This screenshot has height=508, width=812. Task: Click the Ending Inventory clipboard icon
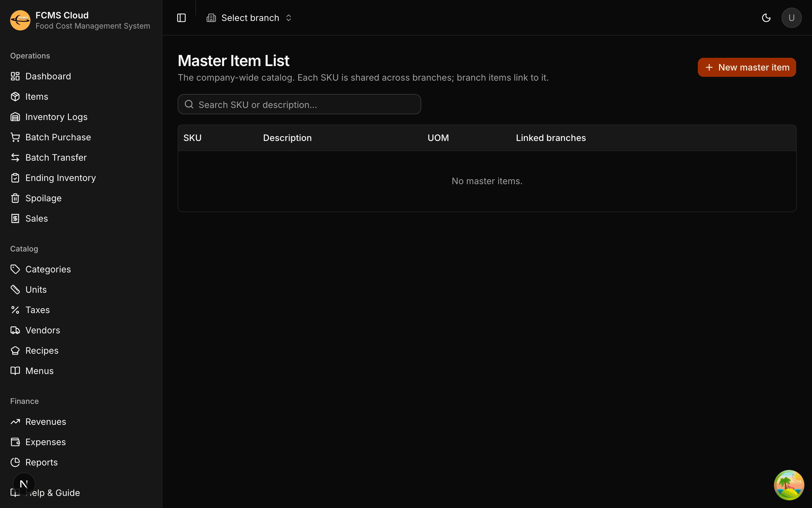(x=15, y=178)
